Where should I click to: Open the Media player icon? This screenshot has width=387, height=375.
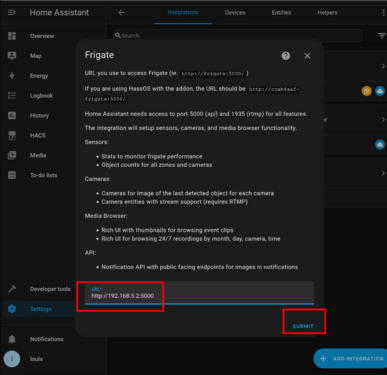(x=12, y=155)
